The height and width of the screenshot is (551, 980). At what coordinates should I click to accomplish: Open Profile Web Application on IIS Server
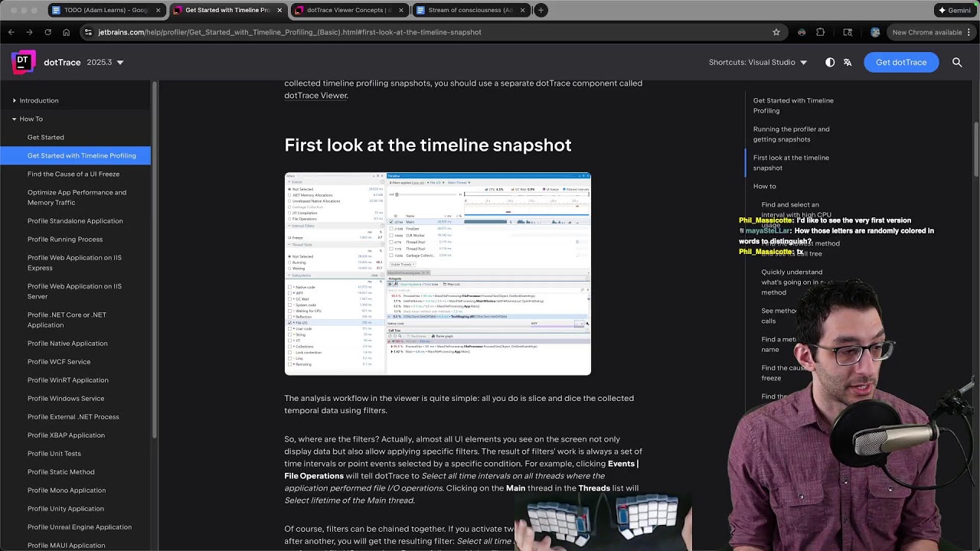pyautogui.click(x=74, y=291)
